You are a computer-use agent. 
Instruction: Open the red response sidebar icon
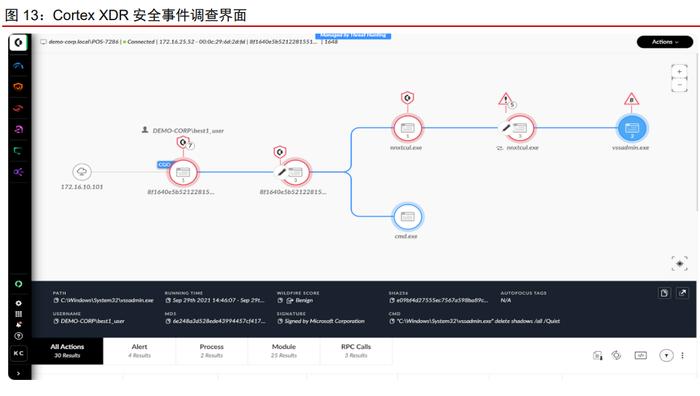coord(18,108)
